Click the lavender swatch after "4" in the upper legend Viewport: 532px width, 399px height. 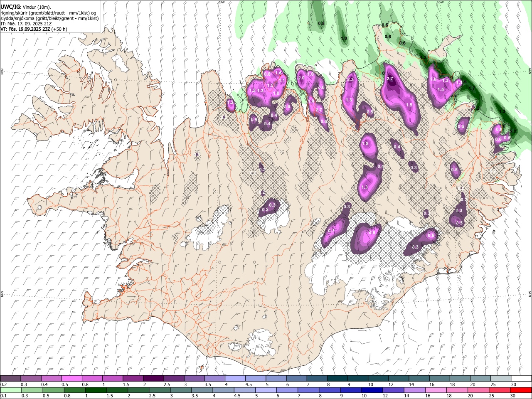pyautogui.click(x=234, y=379)
